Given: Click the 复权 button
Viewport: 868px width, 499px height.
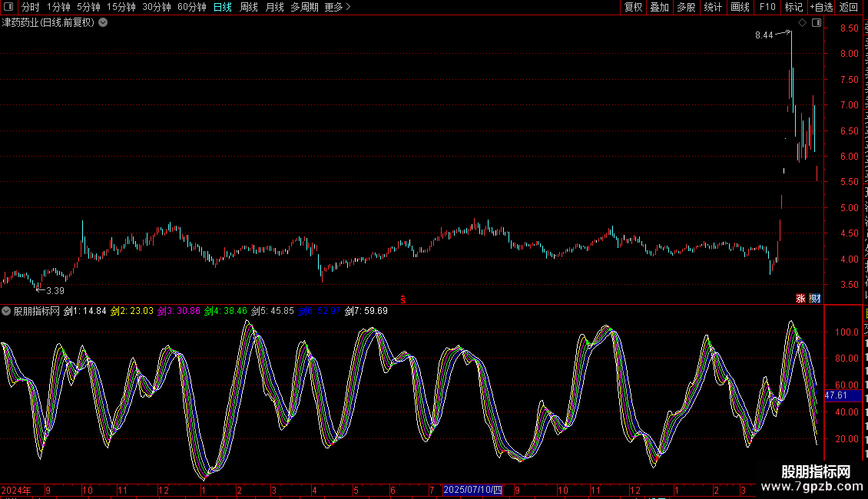Looking at the screenshot, I should (633, 7).
